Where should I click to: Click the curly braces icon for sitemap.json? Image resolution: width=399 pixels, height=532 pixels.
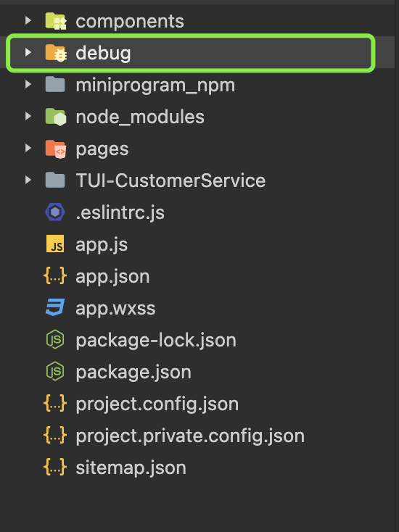[x=55, y=467]
